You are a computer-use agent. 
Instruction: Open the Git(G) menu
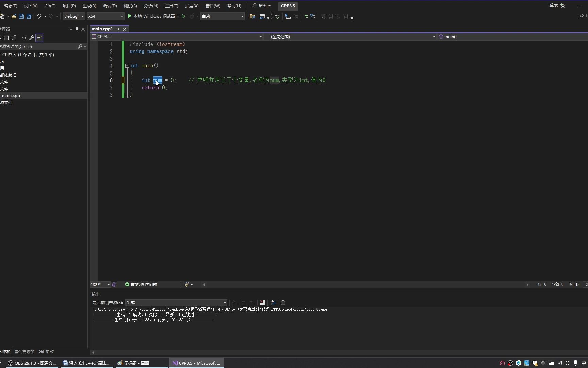click(x=50, y=6)
